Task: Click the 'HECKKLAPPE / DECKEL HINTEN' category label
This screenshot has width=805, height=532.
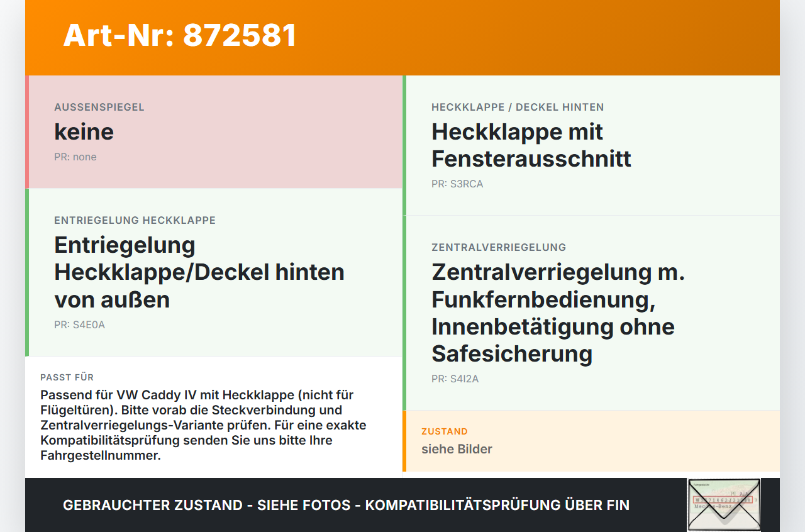Action: [518, 108]
